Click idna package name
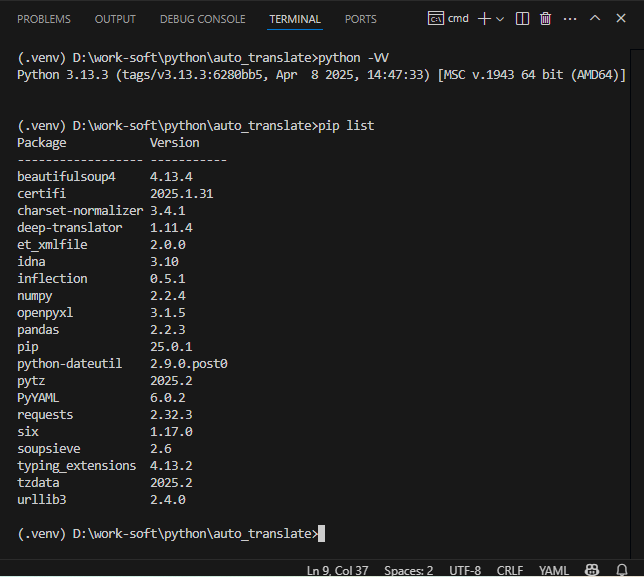Image resolution: width=644 pixels, height=577 pixels. 31,262
